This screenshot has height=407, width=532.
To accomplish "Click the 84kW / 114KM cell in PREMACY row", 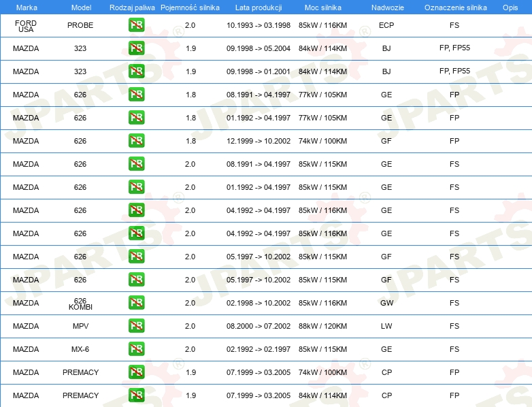I will [322, 395].
